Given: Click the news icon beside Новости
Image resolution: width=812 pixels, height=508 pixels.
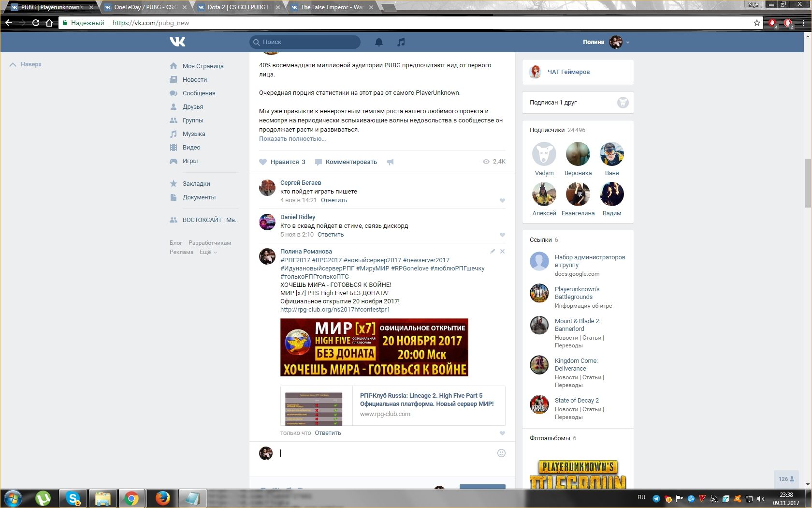Looking at the screenshot, I should (174, 79).
